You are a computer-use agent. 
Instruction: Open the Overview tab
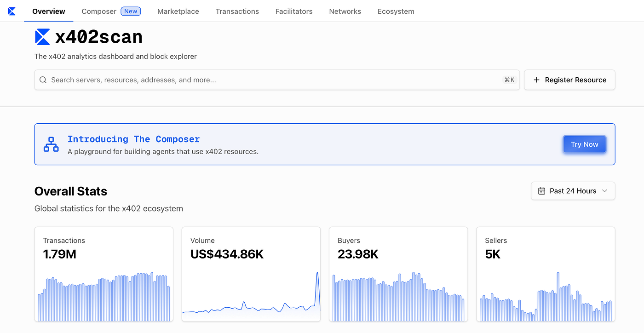pos(49,11)
